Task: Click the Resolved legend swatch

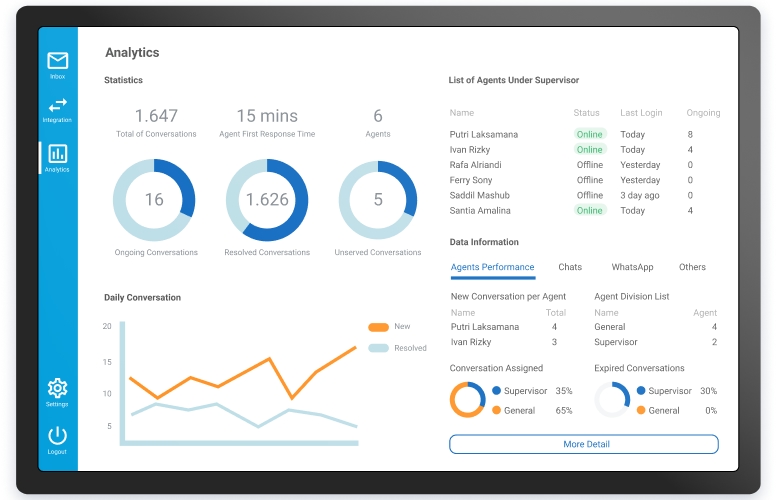Action: [378, 348]
